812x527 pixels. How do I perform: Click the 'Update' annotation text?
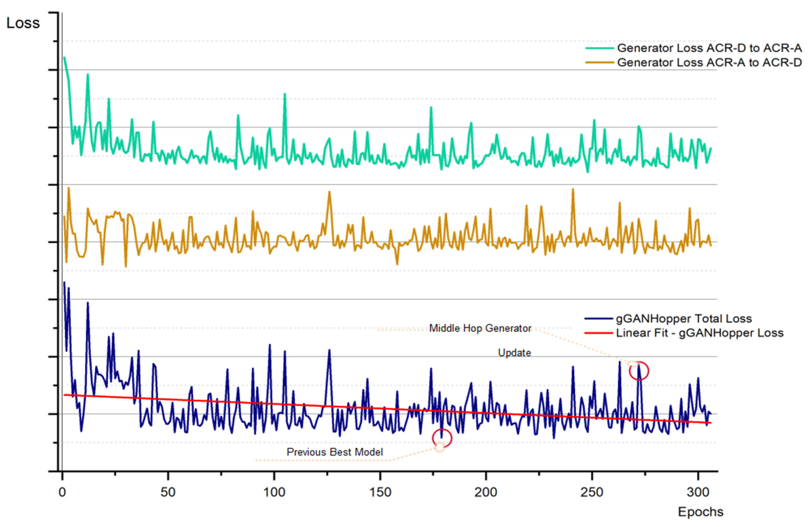(x=514, y=353)
